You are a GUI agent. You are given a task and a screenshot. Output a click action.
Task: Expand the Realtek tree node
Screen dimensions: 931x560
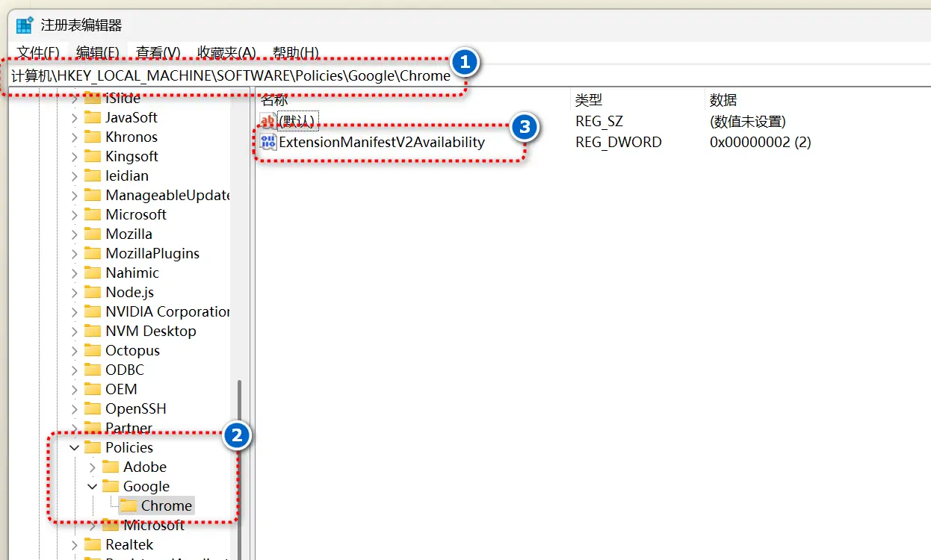[x=73, y=544]
